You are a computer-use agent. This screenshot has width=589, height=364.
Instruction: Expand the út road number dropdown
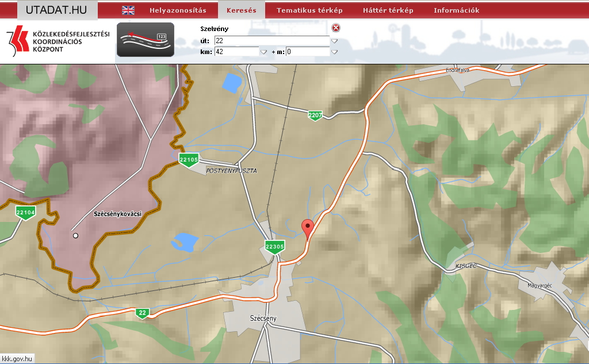(x=334, y=41)
